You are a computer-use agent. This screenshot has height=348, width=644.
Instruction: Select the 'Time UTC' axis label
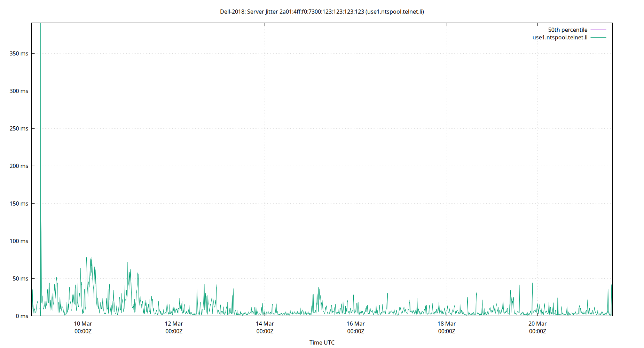322,342
